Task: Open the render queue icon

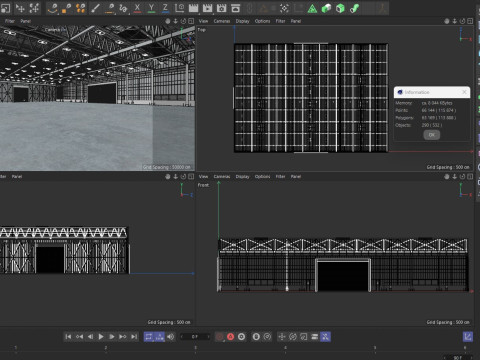Action: (x=236, y=8)
